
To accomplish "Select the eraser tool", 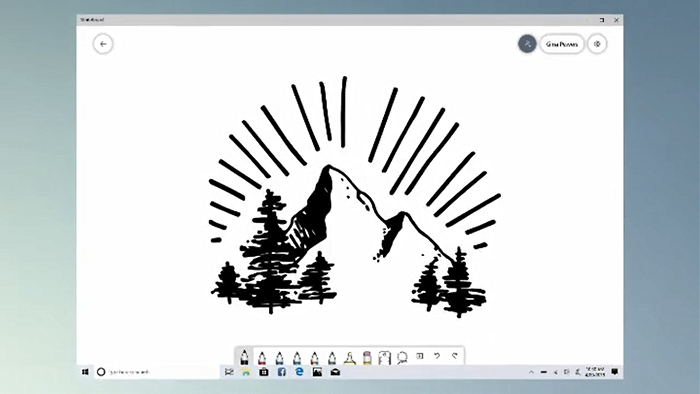I will (367, 357).
